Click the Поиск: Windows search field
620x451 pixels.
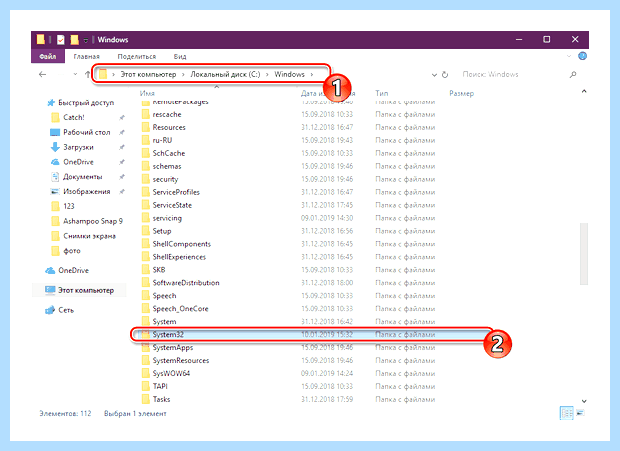pyautogui.click(x=514, y=74)
